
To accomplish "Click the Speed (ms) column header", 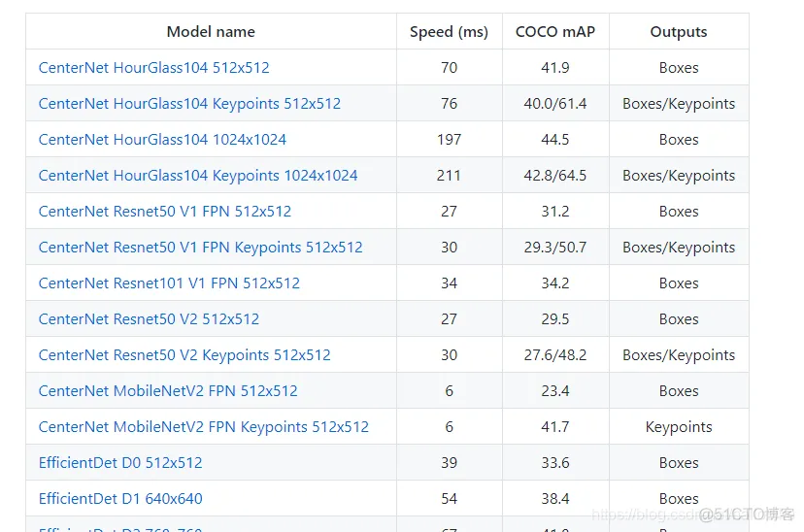I will click(450, 32).
